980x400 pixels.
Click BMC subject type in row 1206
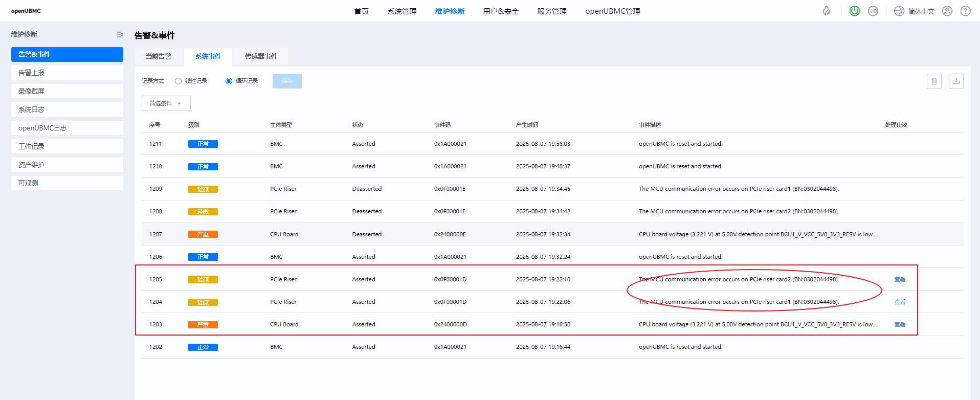pos(276,257)
